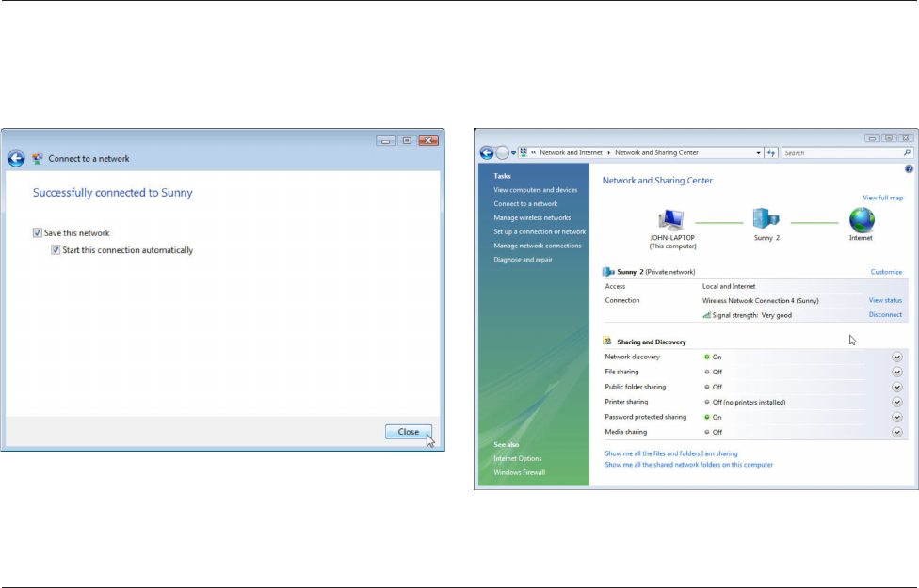
Task: Click Disconnect link
Action: (x=885, y=314)
